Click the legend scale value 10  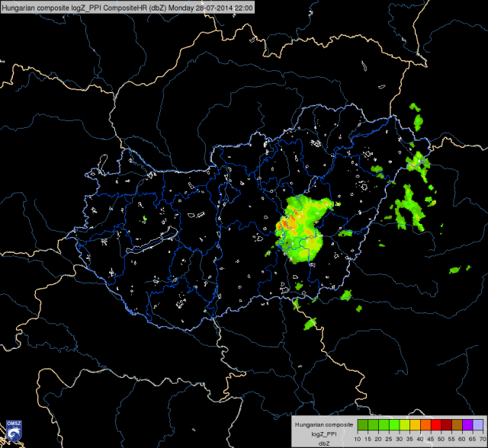(x=358, y=440)
